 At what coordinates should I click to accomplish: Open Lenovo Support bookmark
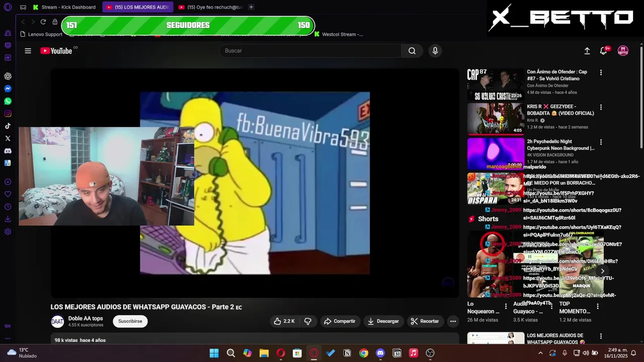pos(41,34)
